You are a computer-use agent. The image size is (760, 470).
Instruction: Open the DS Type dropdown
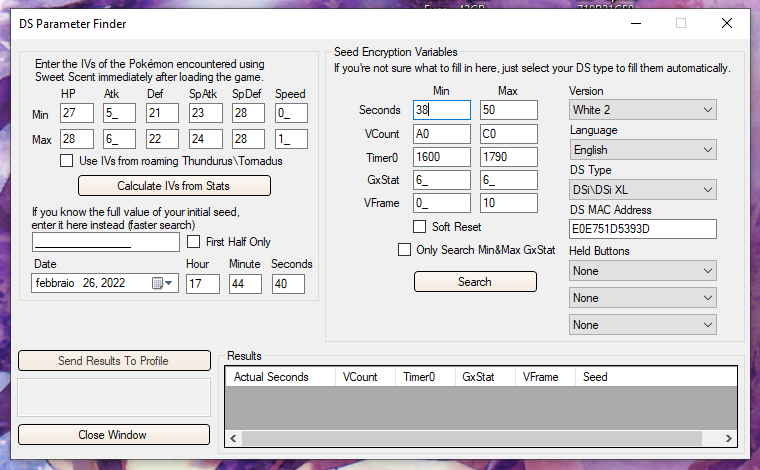[642, 189]
